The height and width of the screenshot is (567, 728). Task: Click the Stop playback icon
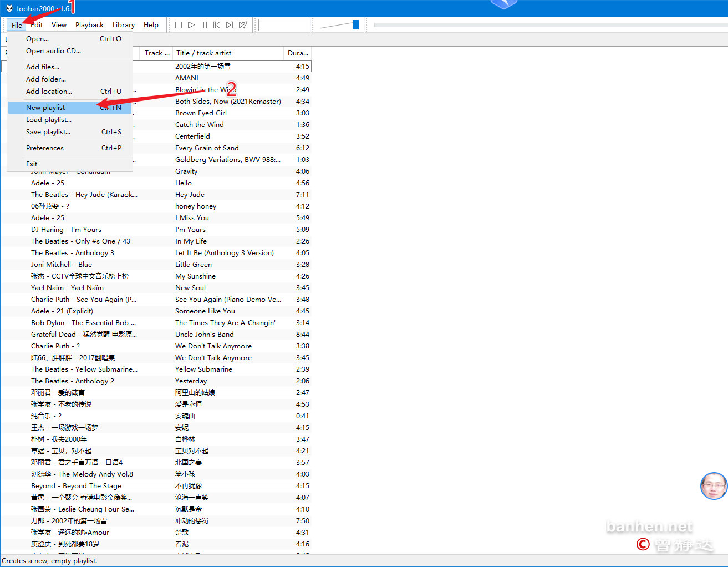click(179, 25)
